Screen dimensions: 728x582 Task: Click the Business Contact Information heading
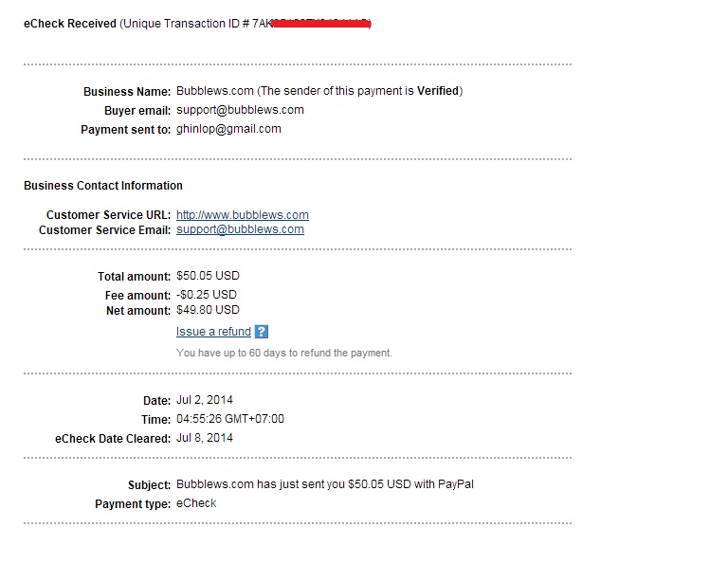pyautogui.click(x=103, y=186)
